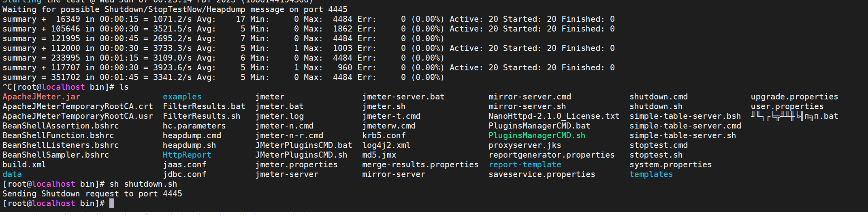868x215 pixels.
Task: Click the ApacheJMeter.jar file name
Action: [41, 97]
